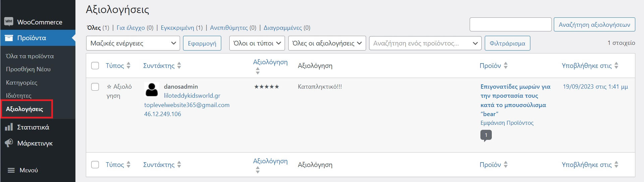644x182 pixels.
Task: Filter by Εγκεκριμένη reviews tab
Action: pyautogui.click(x=177, y=28)
